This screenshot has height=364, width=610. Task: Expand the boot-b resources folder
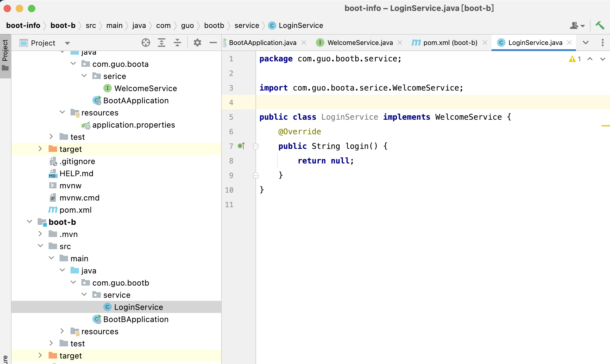coord(62,331)
